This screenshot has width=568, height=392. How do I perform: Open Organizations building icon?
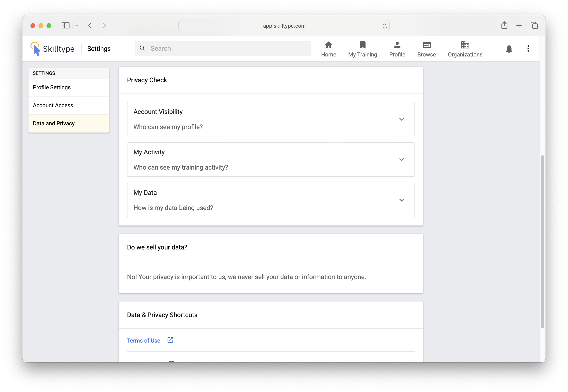(465, 45)
